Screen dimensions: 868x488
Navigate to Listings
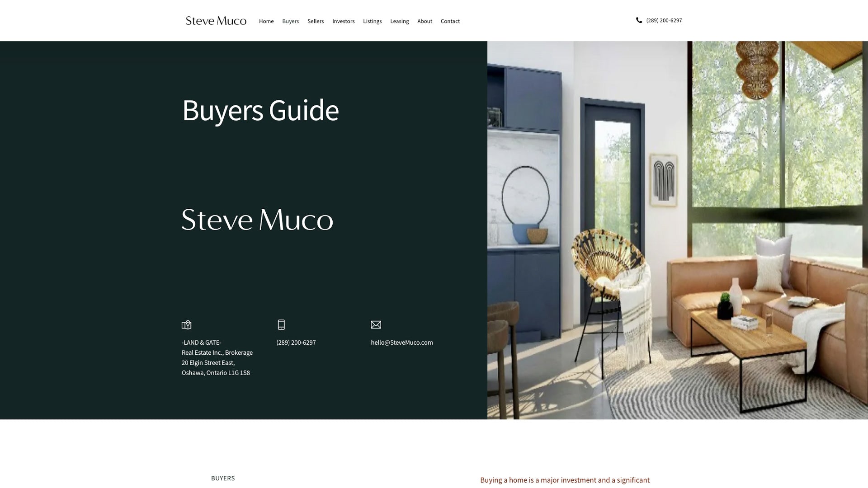pyautogui.click(x=372, y=21)
